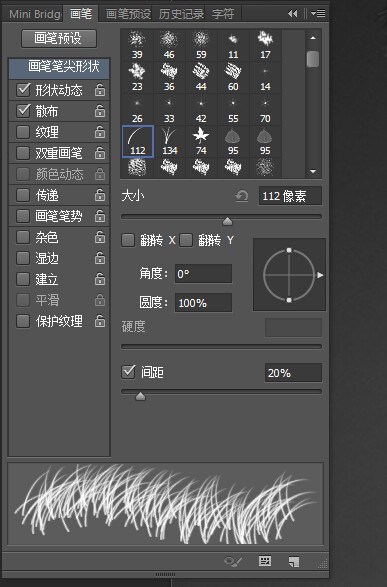Toggle lock for 双重画笔
This screenshot has height=587, width=387.
(x=100, y=153)
